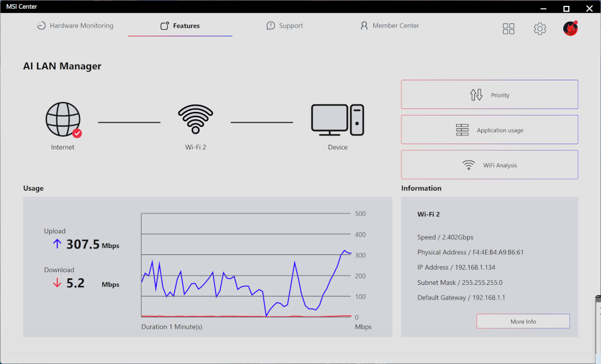Screen dimensions: 601x364
Task: Click the Device computer icon
Action: tap(337, 120)
